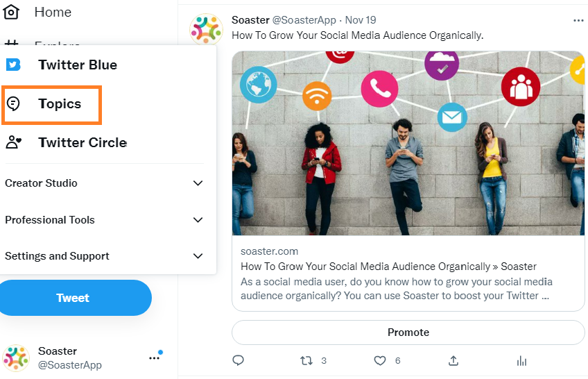588x379 pixels.
Task: Expand Settings and Support section
Action: [x=104, y=256]
